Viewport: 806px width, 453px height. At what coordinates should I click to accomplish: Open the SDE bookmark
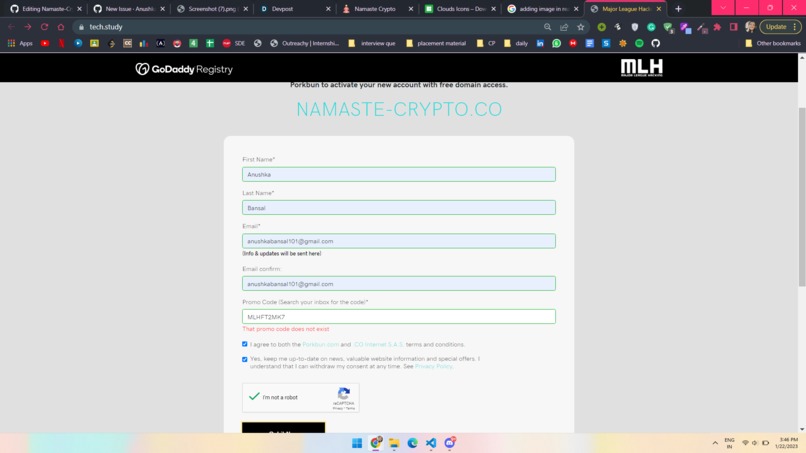pos(234,43)
